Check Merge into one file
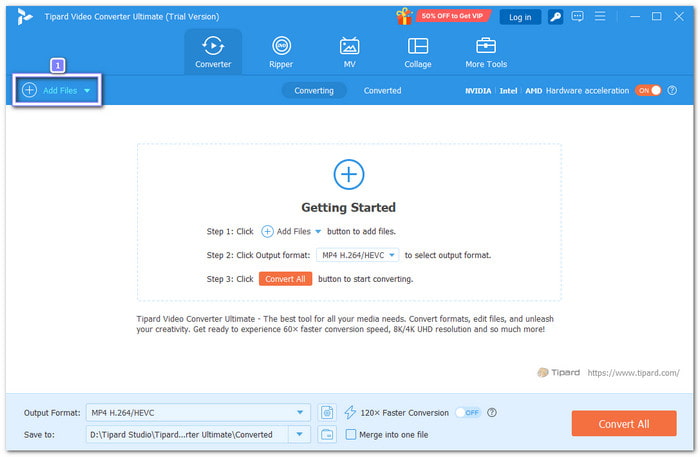 [351, 434]
